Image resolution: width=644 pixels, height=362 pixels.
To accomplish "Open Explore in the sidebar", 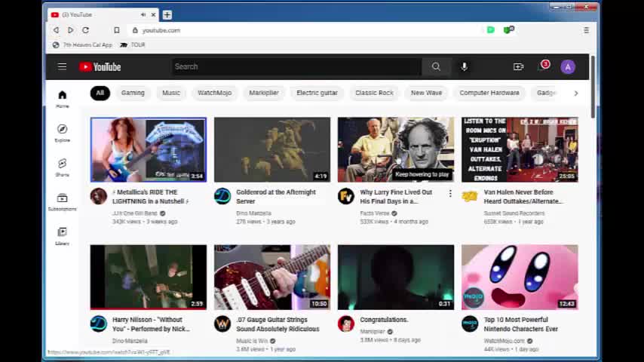I will pos(63,133).
